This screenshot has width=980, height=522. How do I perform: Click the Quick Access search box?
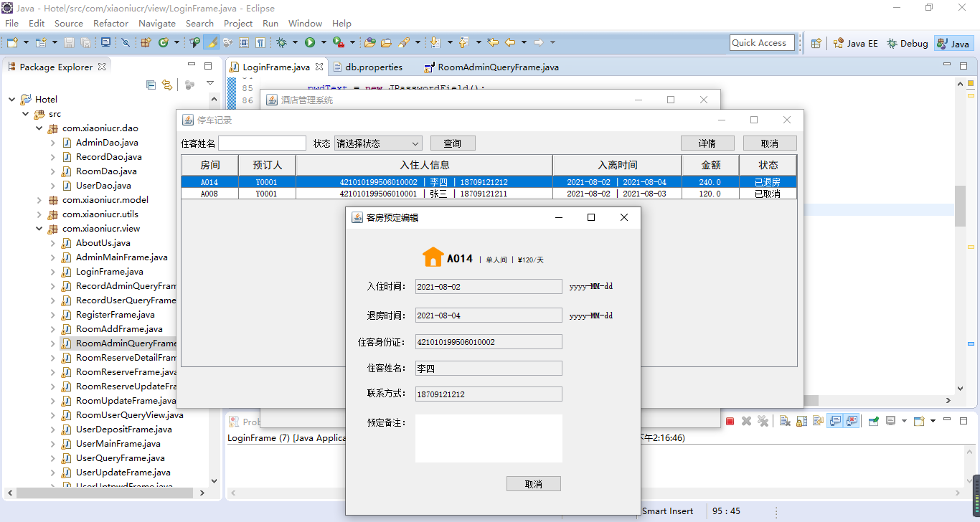click(762, 43)
